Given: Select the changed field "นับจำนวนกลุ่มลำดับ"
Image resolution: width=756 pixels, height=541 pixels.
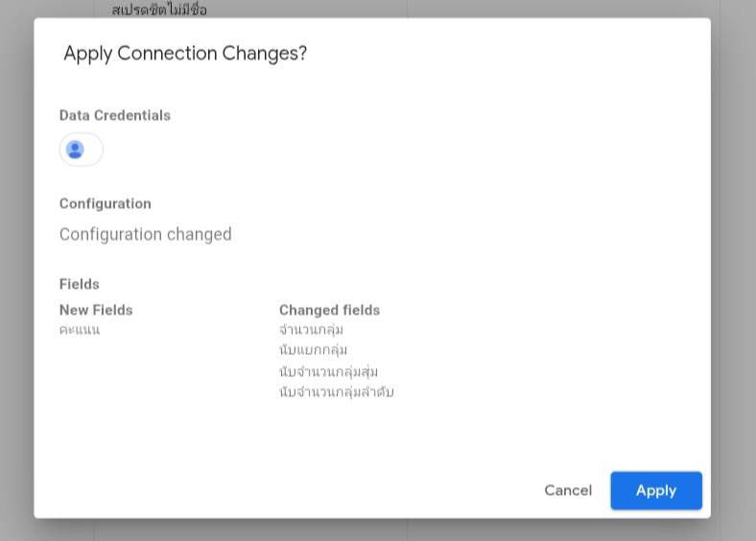Looking at the screenshot, I should (x=336, y=391).
